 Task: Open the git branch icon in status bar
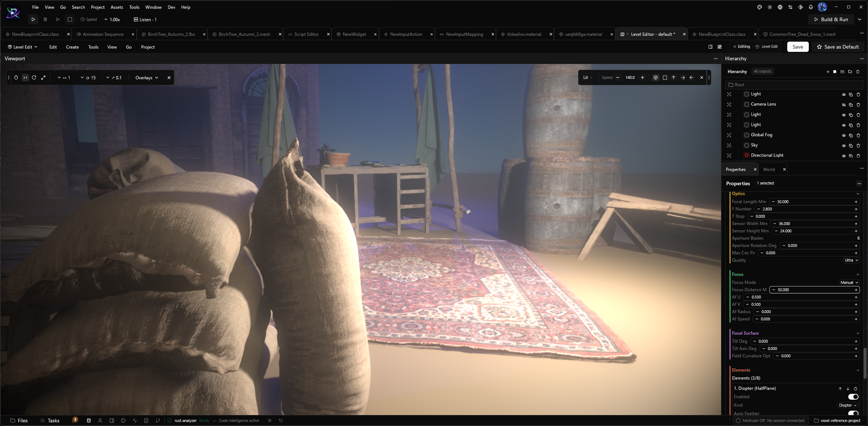[158, 421]
